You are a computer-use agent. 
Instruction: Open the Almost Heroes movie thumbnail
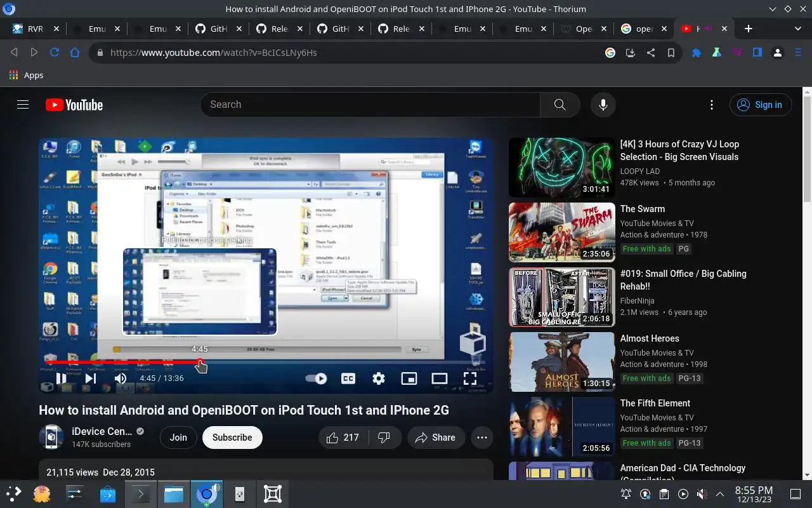click(x=562, y=362)
